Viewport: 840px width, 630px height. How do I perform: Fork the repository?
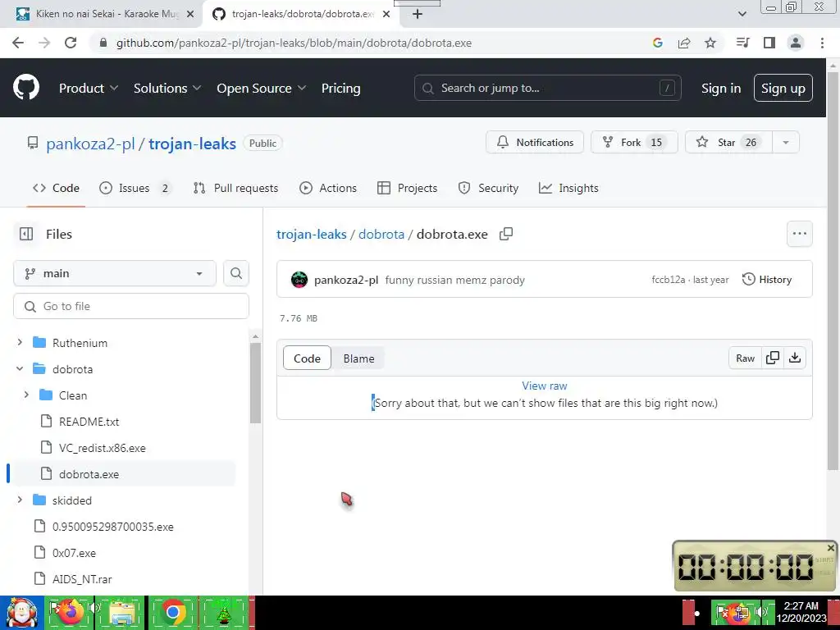[x=634, y=143]
